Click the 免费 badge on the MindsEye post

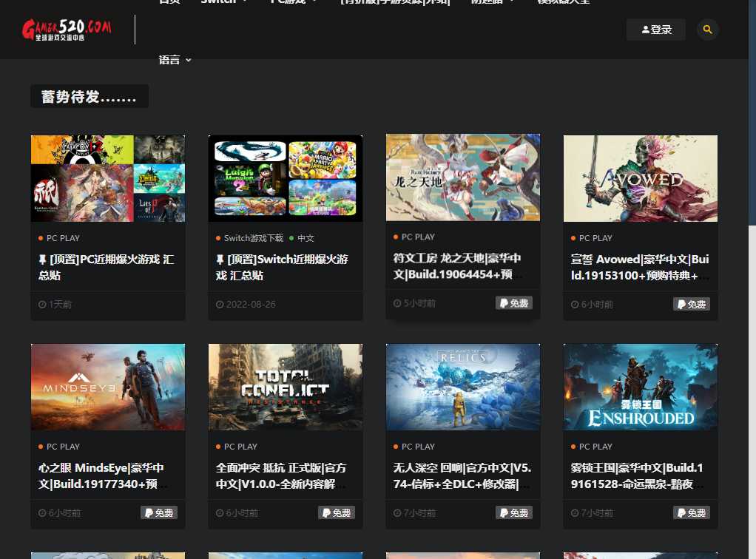coord(159,512)
